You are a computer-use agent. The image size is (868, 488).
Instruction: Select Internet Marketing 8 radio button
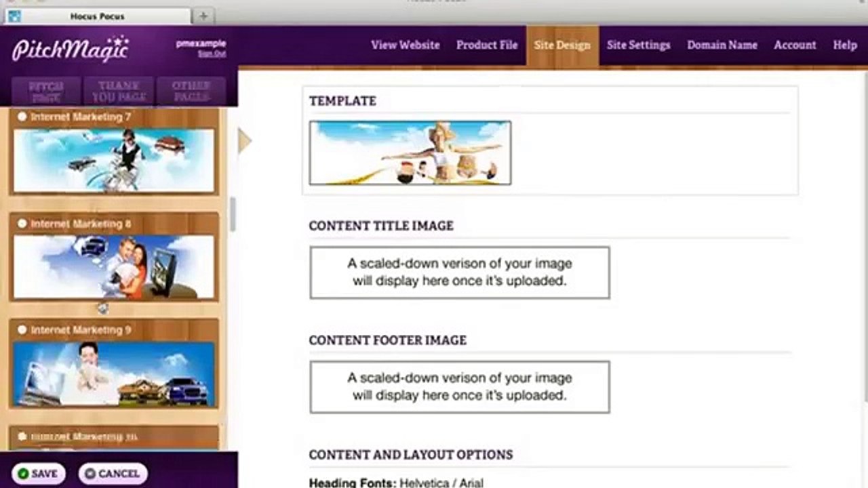pyautogui.click(x=22, y=223)
